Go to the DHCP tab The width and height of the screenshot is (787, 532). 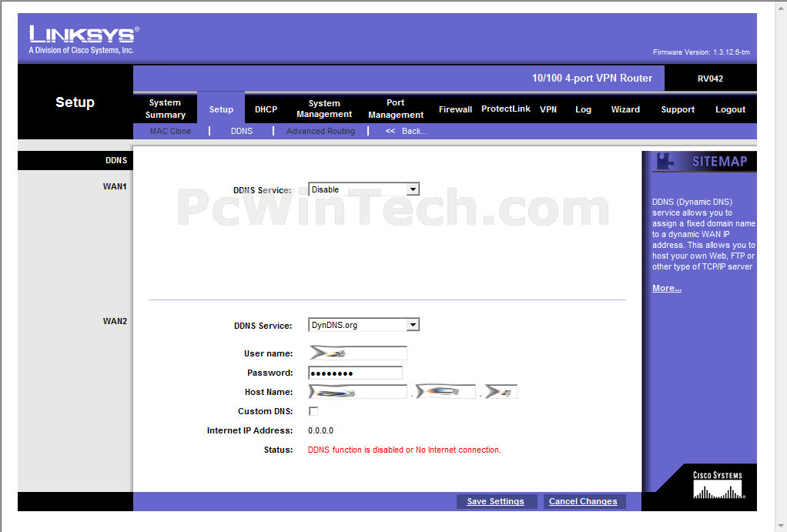(x=266, y=109)
